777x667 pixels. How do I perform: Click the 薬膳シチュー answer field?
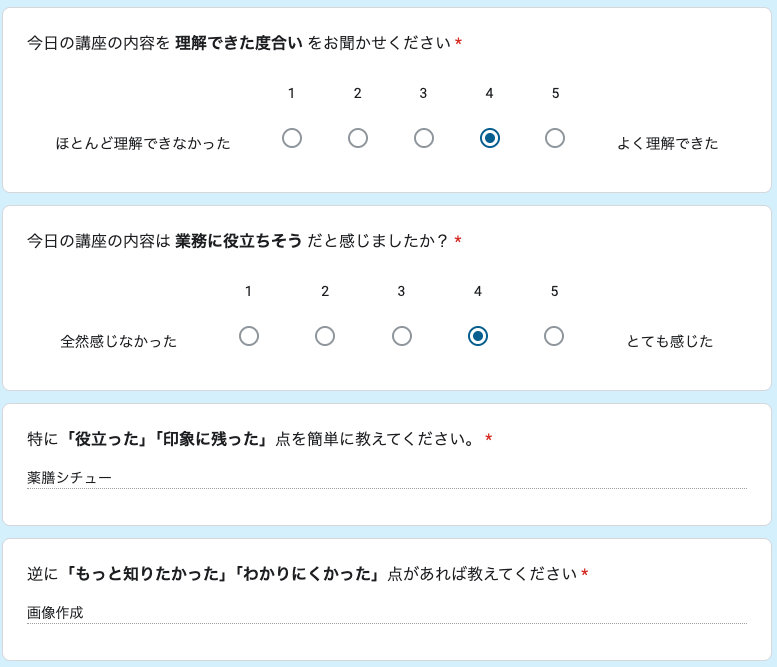click(386, 478)
